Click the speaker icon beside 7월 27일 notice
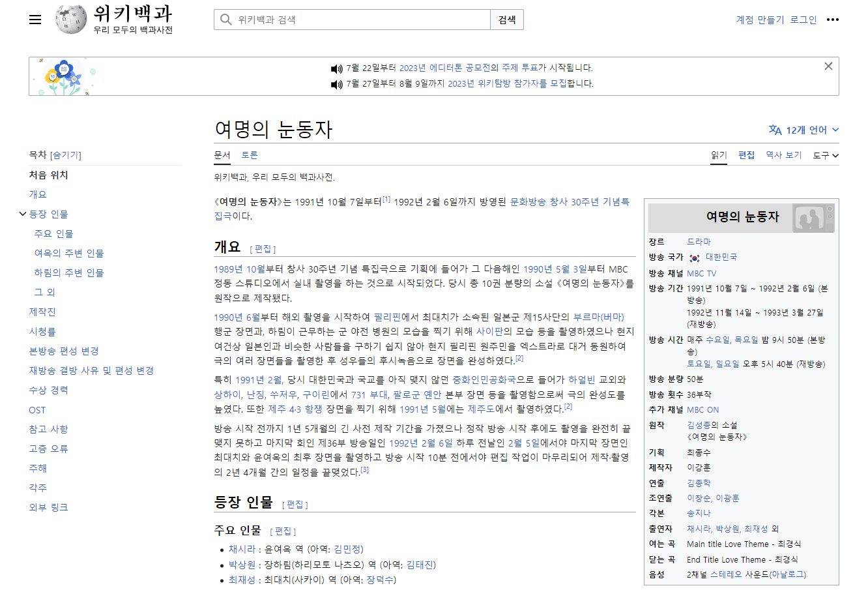The height and width of the screenshot is (590, 868). click(337, 84)
